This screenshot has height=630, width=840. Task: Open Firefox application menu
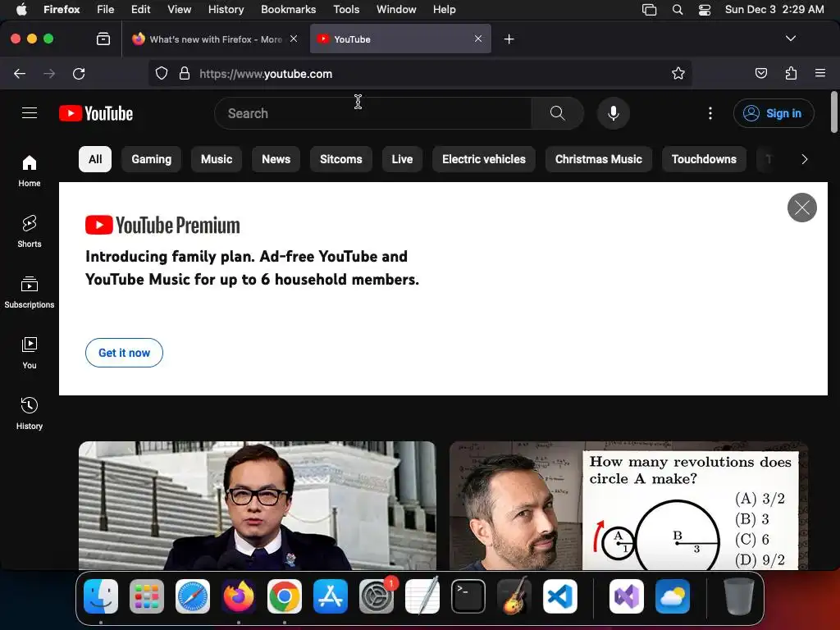820,73
